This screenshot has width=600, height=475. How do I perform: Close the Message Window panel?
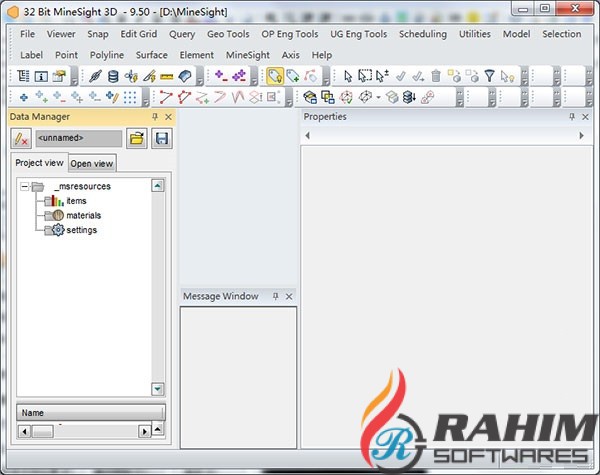pos(289,297)
